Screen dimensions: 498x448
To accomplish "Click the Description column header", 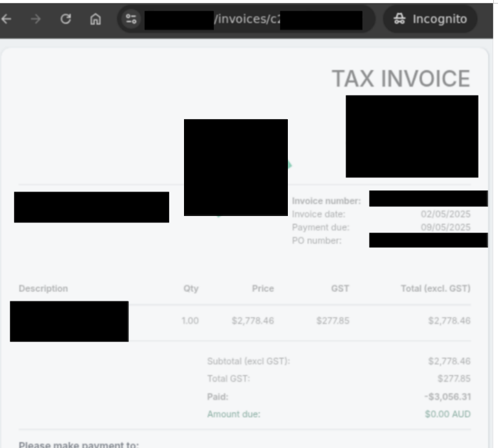I will (x=43, y=289).
